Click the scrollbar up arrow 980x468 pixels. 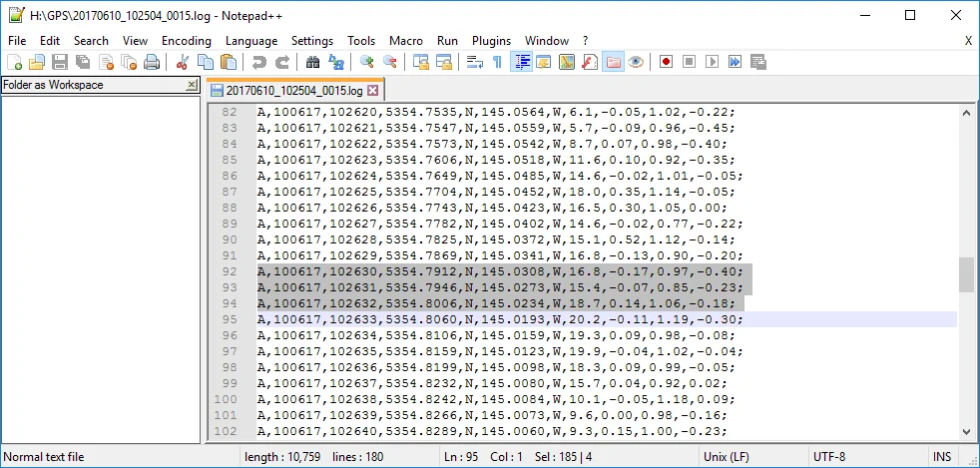click(966, 113)
